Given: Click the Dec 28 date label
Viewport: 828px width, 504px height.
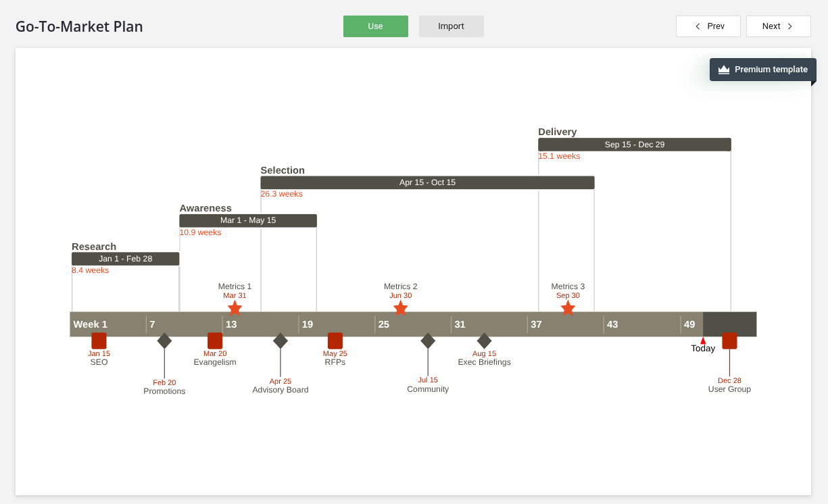Looking at the screenshot, I should (x=729, y=380).
